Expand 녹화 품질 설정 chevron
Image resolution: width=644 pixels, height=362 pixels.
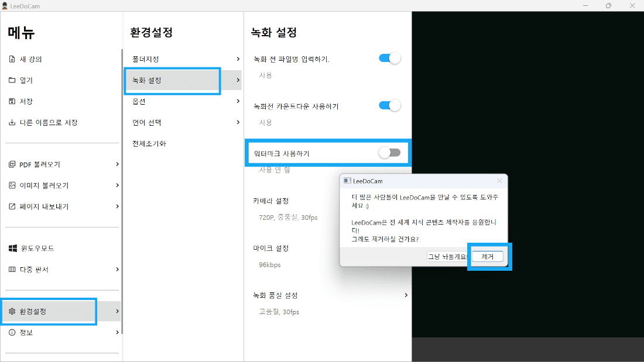tap(406, 295)
